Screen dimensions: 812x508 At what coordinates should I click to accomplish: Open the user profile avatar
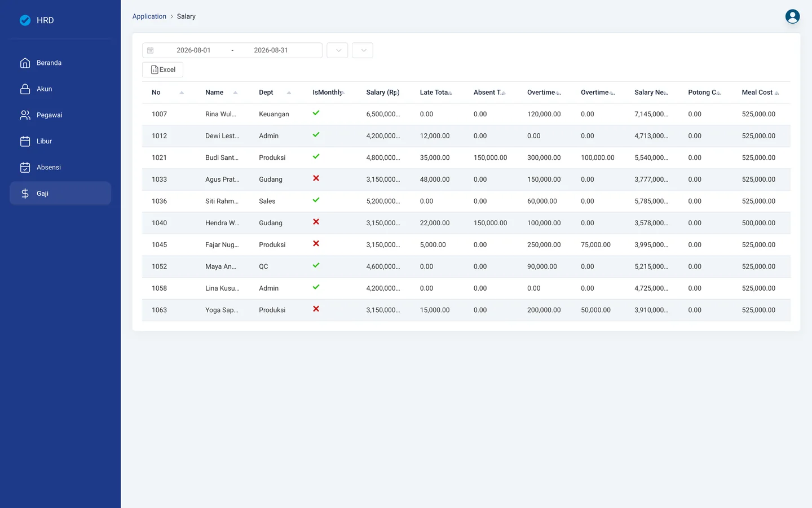tap(792, 16)
